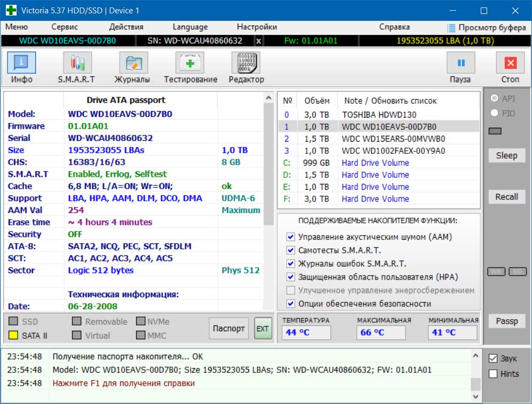The image size is (532, 404).
Task: Open the Действия menu
Action: tap(126, 27)
